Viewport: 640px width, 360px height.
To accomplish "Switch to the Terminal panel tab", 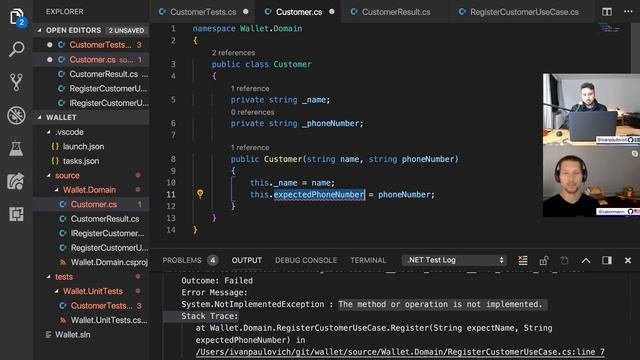I will tap(368, 260).
